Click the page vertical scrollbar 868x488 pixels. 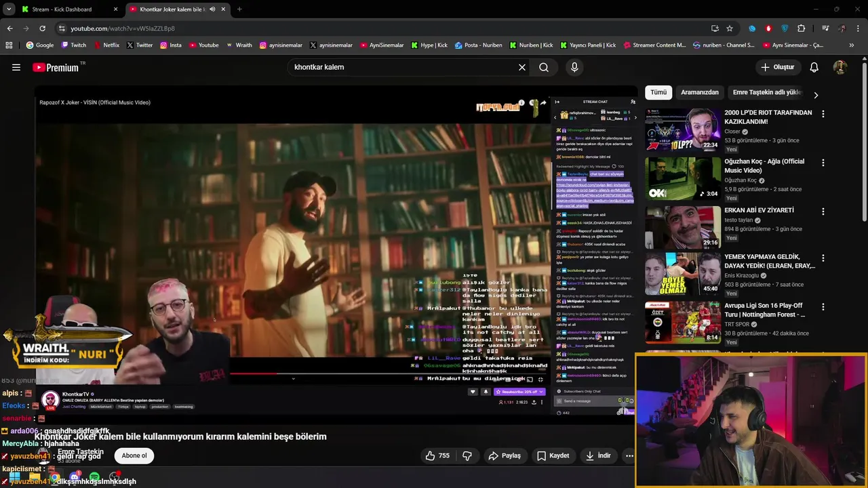tap(864, 142)
